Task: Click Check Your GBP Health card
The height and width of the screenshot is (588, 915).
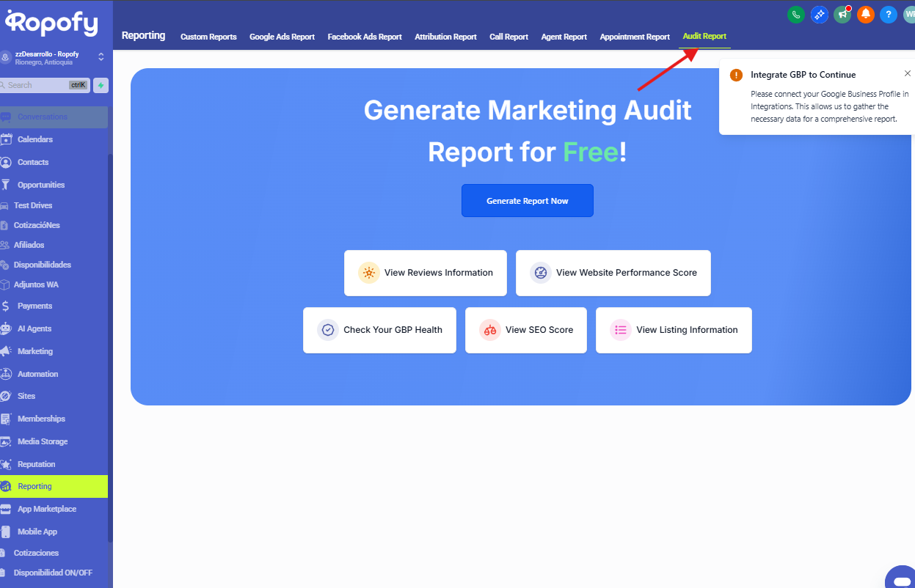Action: click(x=379, y=330)
